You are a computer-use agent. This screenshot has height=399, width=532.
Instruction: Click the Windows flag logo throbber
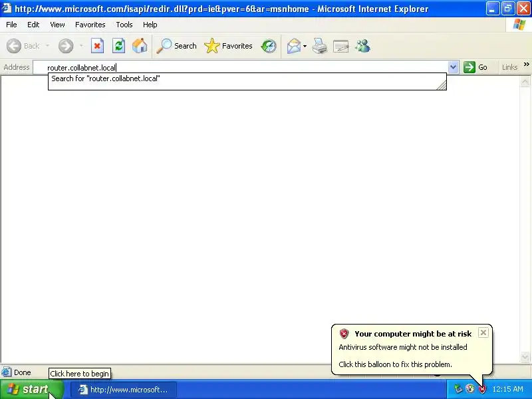(x=519, y=25)
